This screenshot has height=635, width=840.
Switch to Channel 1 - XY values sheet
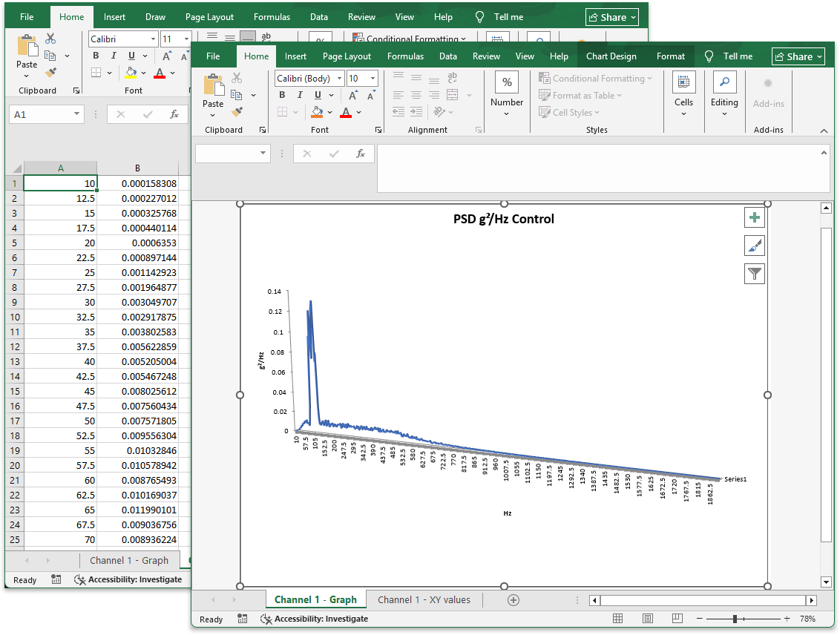pos(424,600)
